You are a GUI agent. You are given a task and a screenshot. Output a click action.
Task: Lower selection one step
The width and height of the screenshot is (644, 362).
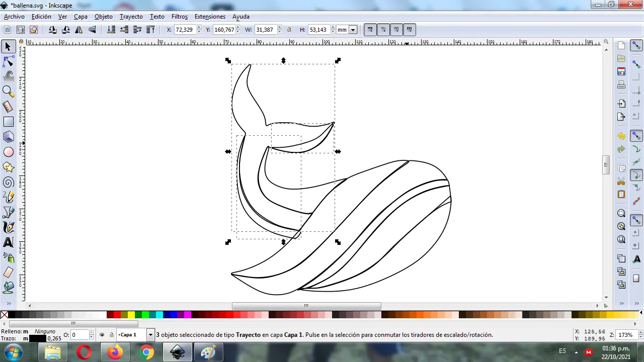pos(124,30)
